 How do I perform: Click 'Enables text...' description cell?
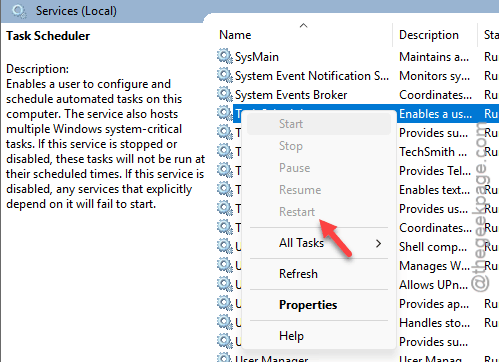coord(434,190)
